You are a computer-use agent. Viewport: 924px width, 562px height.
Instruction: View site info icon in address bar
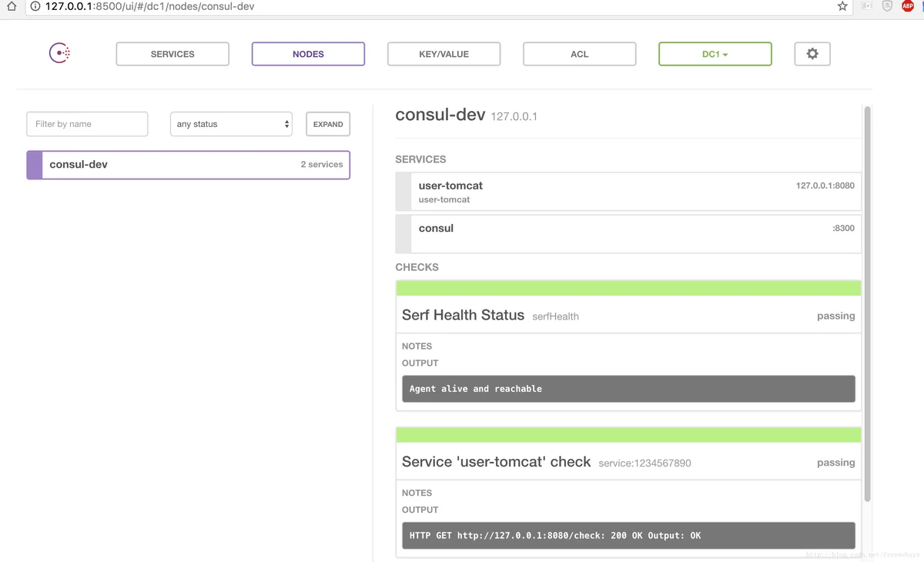[35, 6]
